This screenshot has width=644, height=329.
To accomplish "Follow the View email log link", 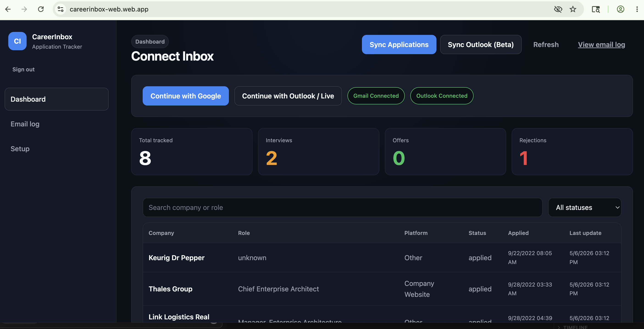I will [x=601, y=45].
